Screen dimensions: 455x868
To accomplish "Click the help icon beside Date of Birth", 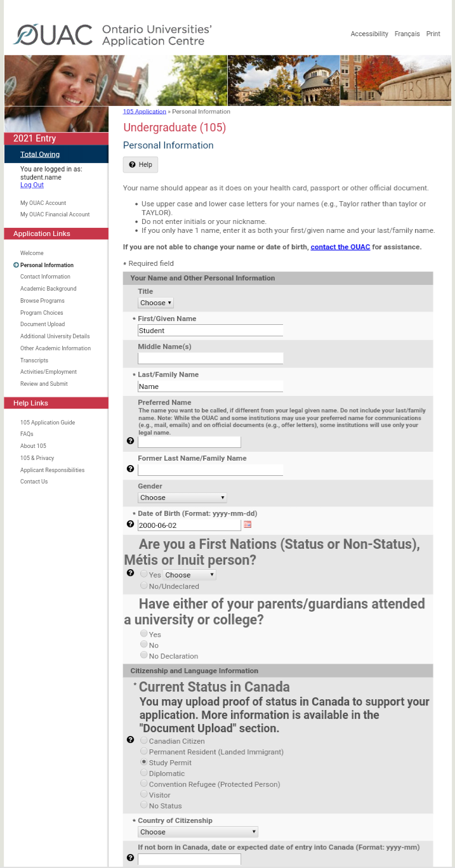I will click(x=130, y=523).
